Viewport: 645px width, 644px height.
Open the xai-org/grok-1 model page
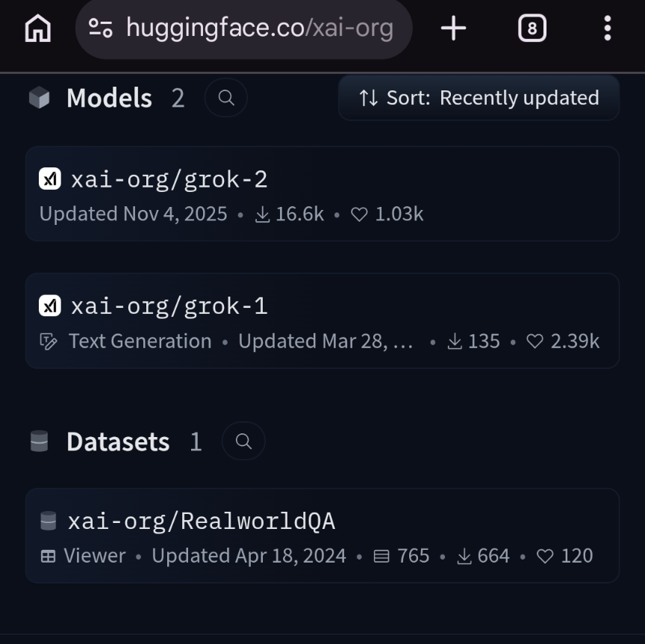pyautogui.click(x=169, y=306)
